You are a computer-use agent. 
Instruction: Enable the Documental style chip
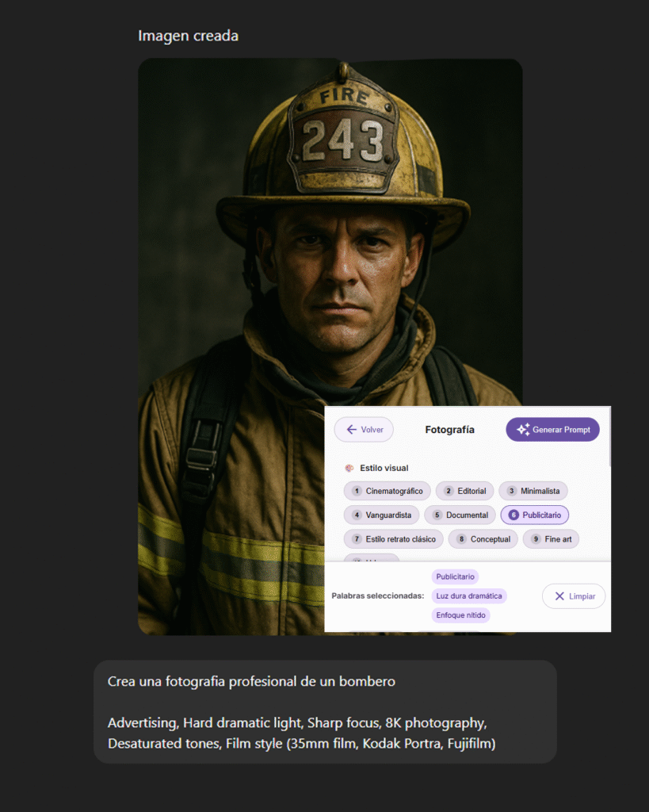tap(460, 515)
